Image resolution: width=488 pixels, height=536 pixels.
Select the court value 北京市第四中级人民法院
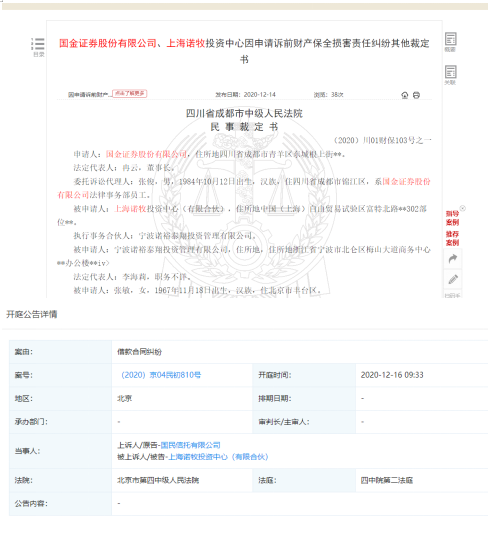(158, 480)
